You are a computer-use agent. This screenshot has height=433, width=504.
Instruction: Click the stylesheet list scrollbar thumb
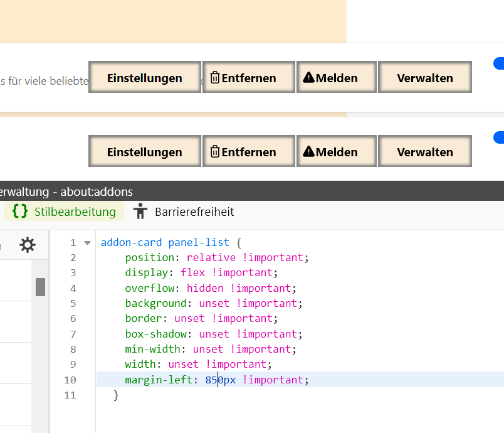(x=40, y=286)
